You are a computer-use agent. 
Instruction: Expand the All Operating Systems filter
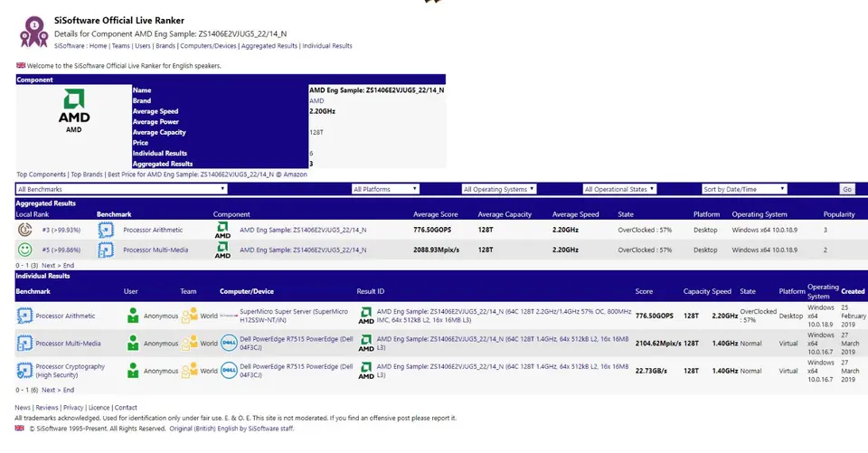(499, 189)
